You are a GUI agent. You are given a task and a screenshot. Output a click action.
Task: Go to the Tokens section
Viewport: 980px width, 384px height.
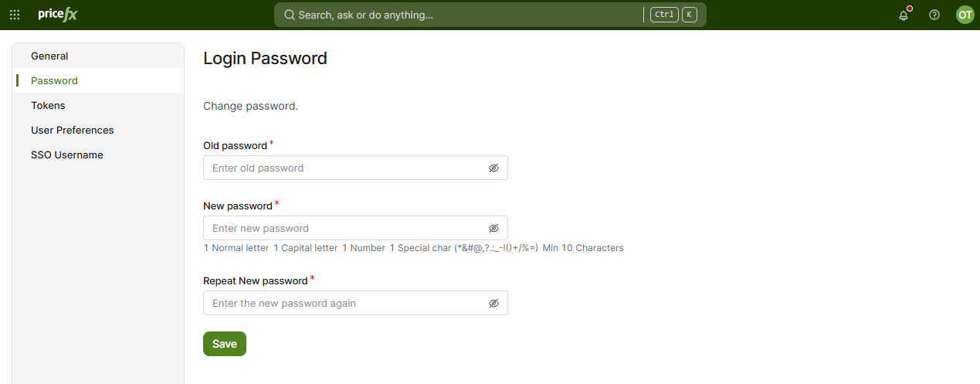coord(98,105)
